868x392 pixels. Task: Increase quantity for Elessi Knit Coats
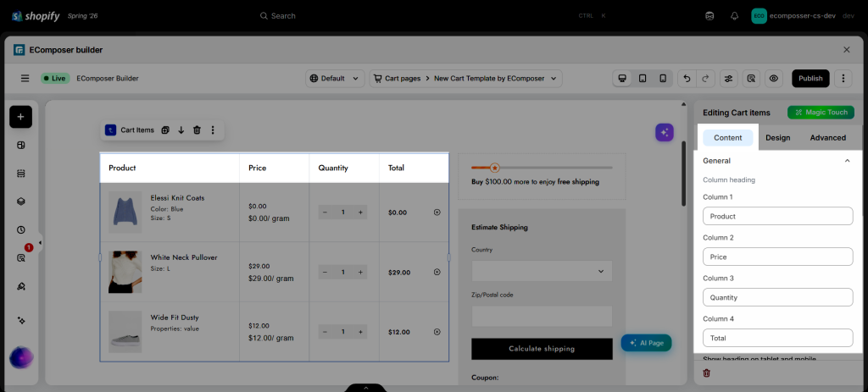tap(360, 213)
